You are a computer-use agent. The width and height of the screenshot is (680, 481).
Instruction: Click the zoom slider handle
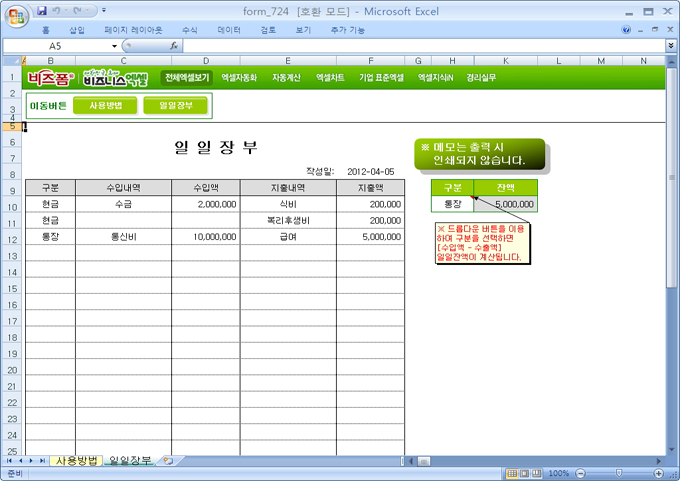click(x=619, y=473)
